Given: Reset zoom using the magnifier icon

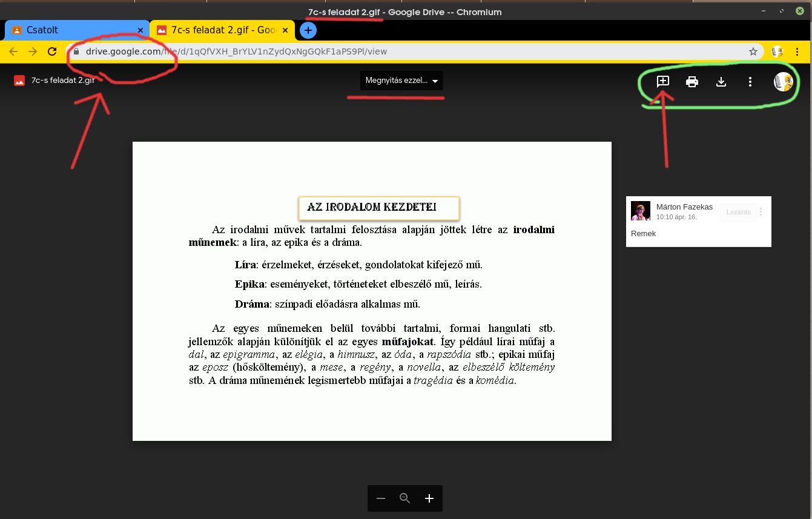Looking at the screenshot, I should tap(405, 498).
